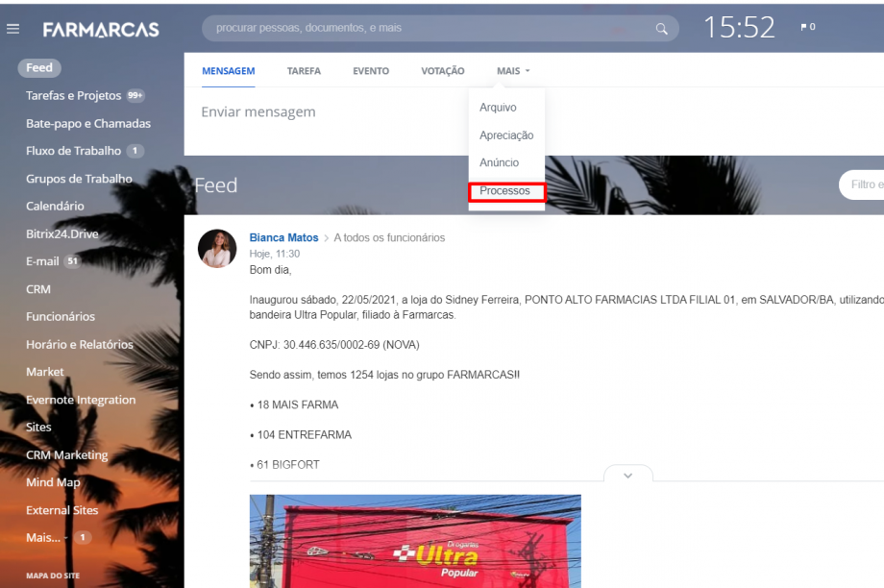Choose Arquivo in the Mais menu
This screenshot has height=588, width=884.
coord(498,108)
